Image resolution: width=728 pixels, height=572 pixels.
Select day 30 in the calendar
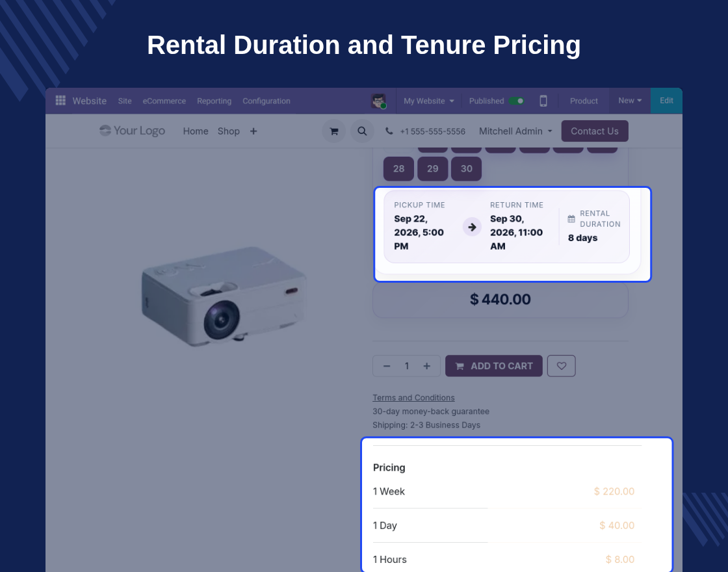pyautogui.click(x=467, y=168)
